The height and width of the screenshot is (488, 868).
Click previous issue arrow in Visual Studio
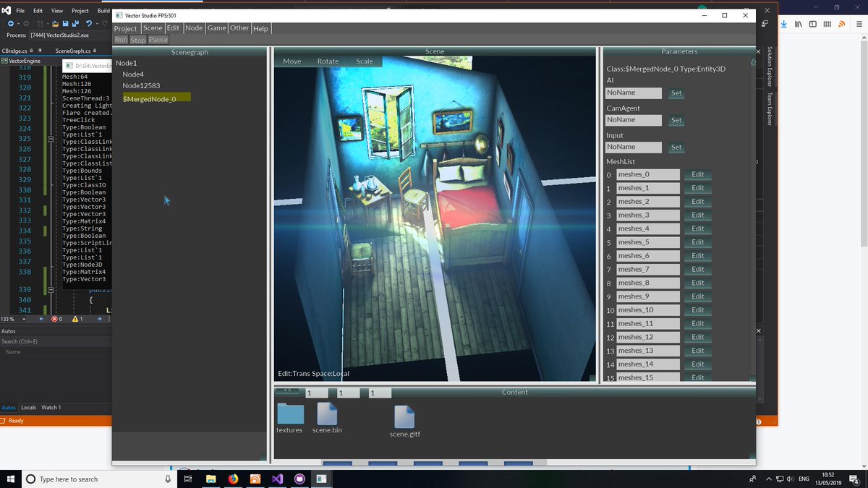[41, 319]
